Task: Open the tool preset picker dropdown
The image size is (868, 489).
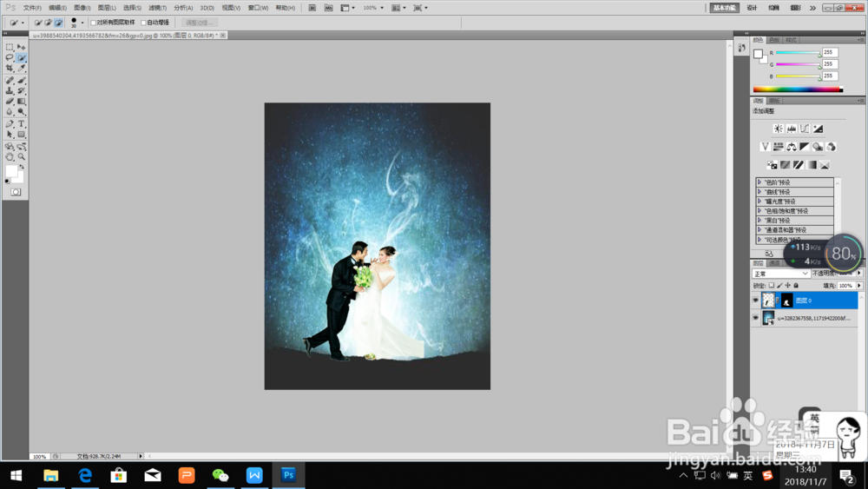Action: point(23,23)
